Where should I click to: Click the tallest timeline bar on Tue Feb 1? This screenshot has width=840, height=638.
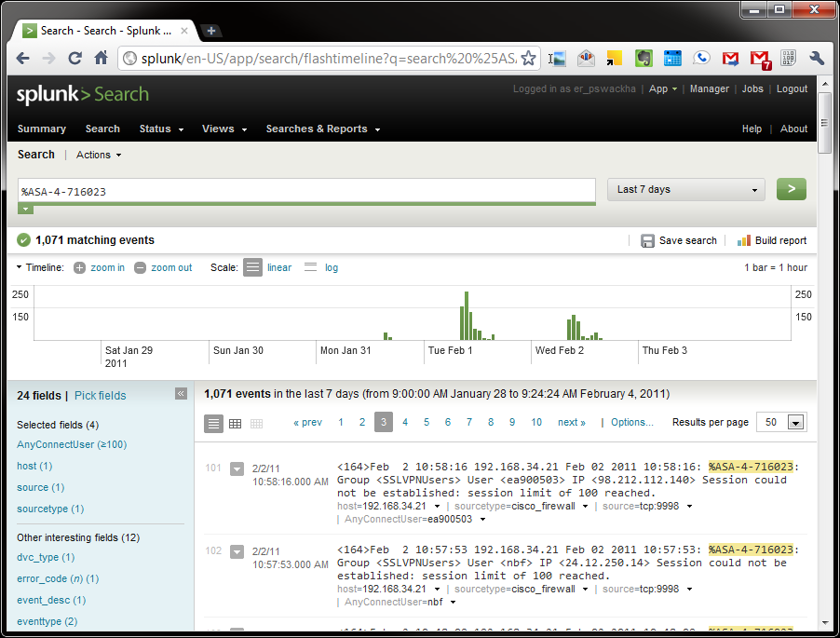click(467, 316)
